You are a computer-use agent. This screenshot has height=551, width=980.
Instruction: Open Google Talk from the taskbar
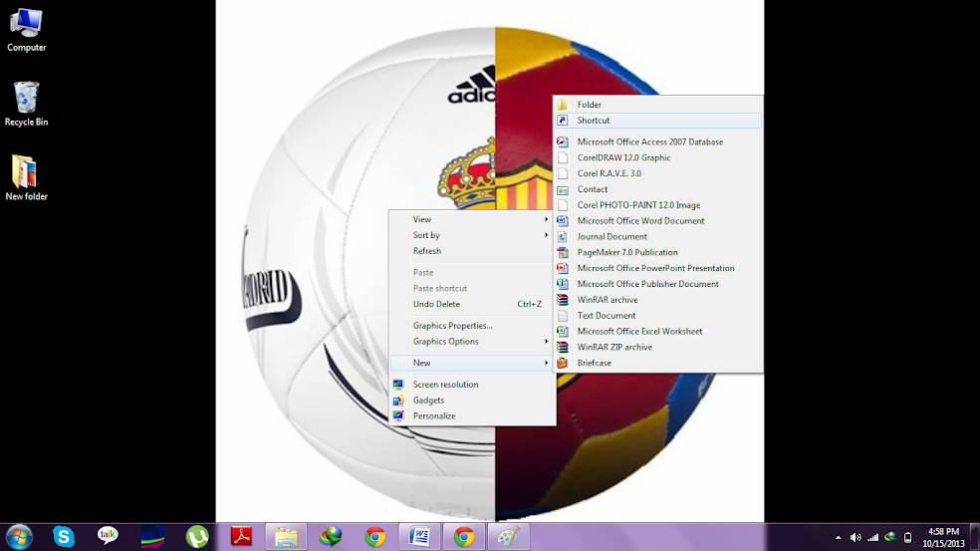108,536
